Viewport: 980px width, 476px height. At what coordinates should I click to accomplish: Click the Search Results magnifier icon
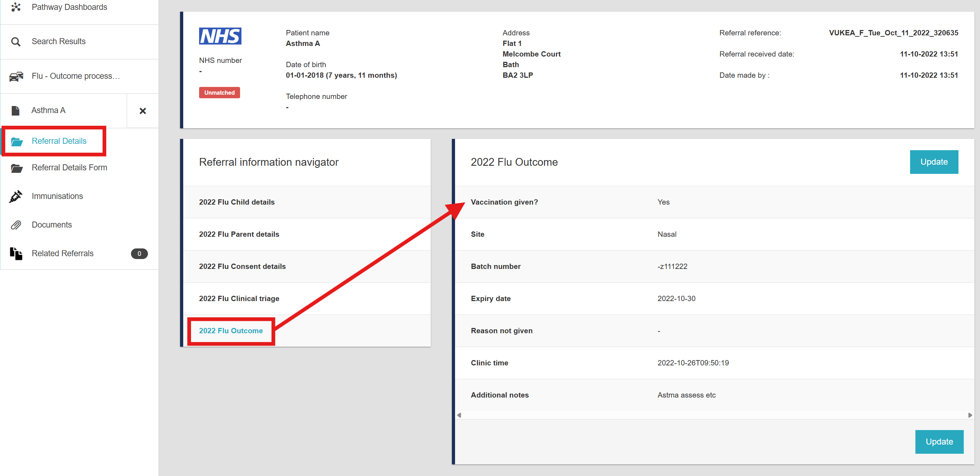[16, 41]
